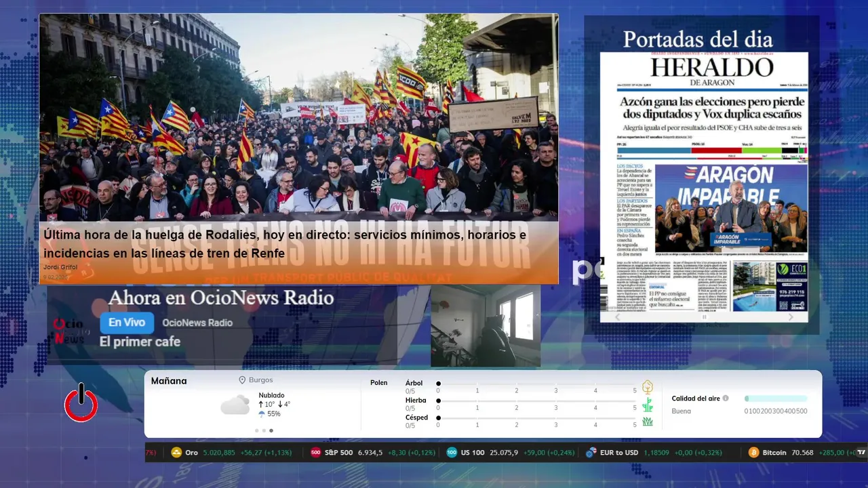Click the El primer cafe program title

pos(140,342)
